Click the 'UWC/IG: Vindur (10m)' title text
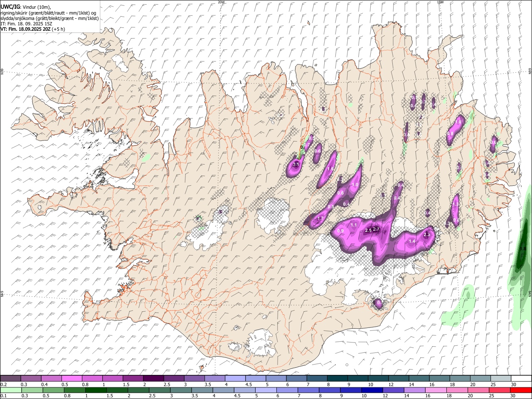This screenshot has width=532, height=399. 26,7
